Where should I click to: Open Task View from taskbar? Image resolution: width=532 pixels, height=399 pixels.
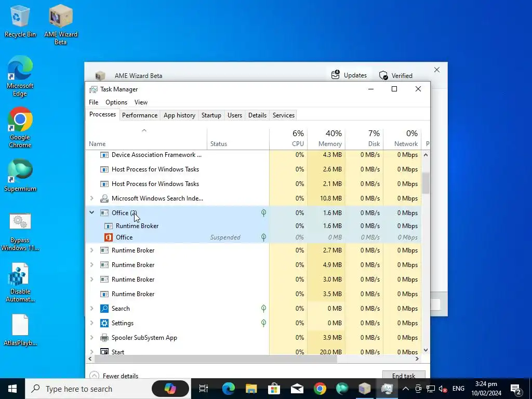204,389
